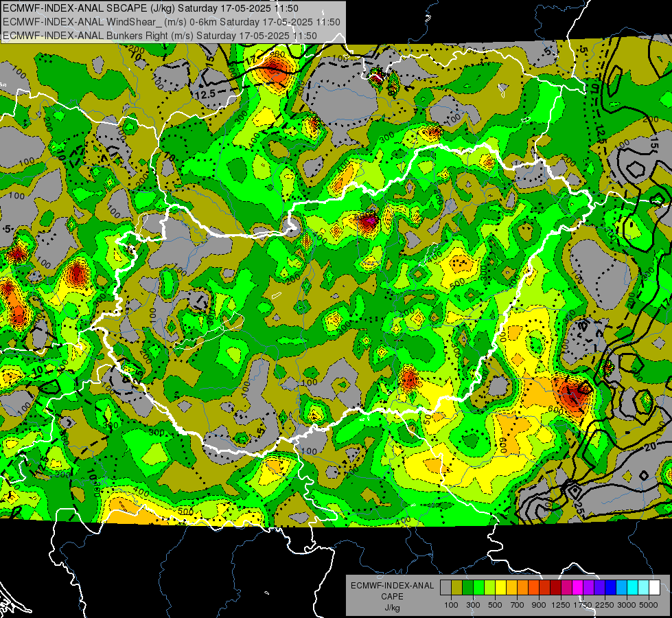The image size is (672, 618).
Task: Click the white legend swatch
Action: tap(654, 588)
